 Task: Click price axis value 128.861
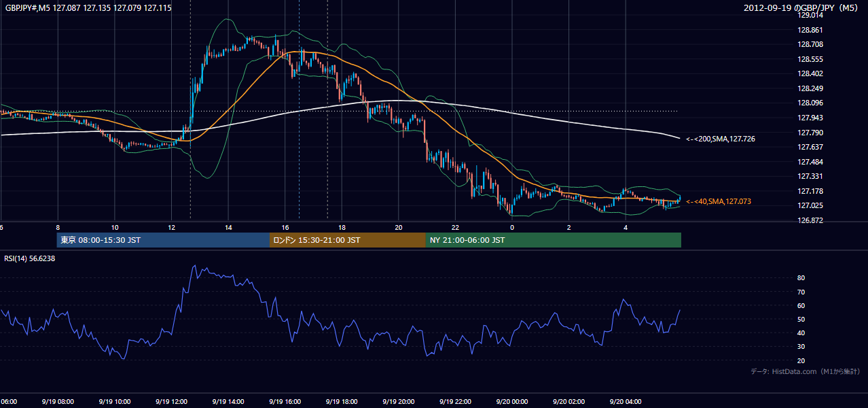[810, 30]
